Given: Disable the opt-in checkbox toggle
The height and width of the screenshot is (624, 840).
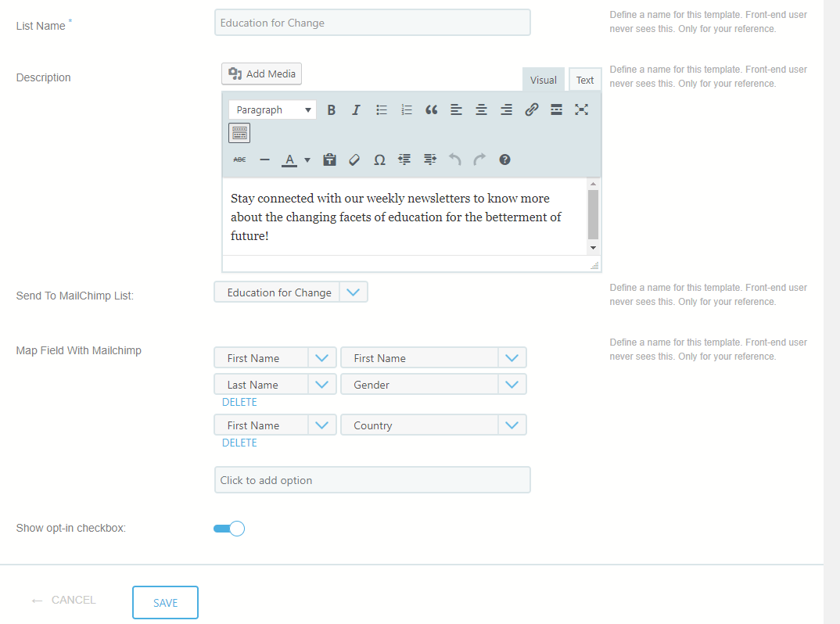Looking at the screenshot, I should tap(229, 528).
